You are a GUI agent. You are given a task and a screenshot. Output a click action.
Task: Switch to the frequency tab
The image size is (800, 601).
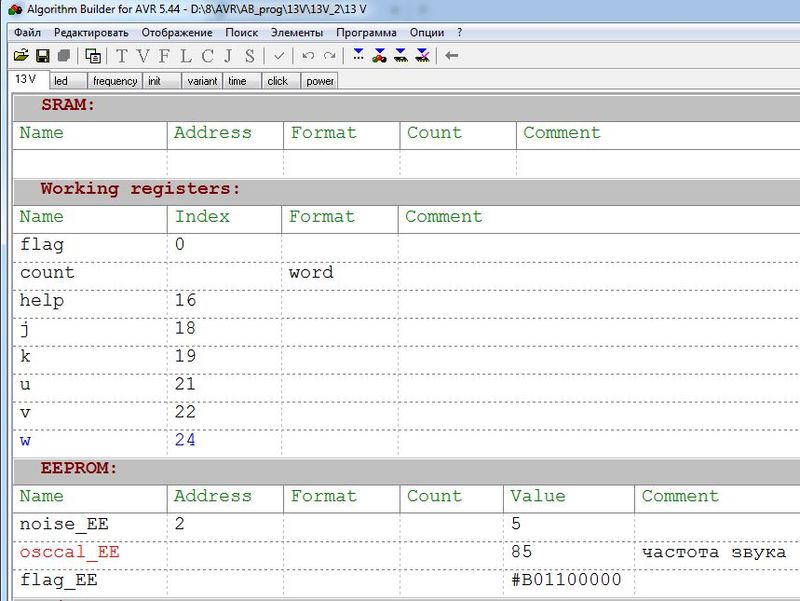114,81
